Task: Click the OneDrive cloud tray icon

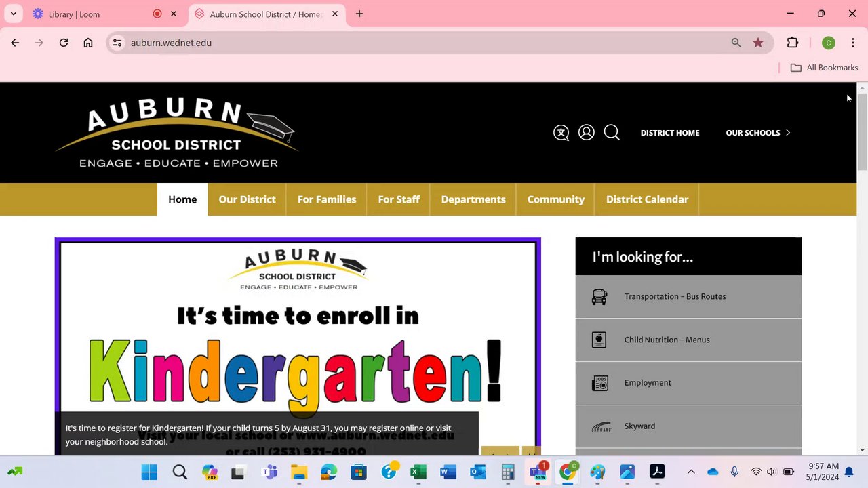Action: (x=713, y=472)
